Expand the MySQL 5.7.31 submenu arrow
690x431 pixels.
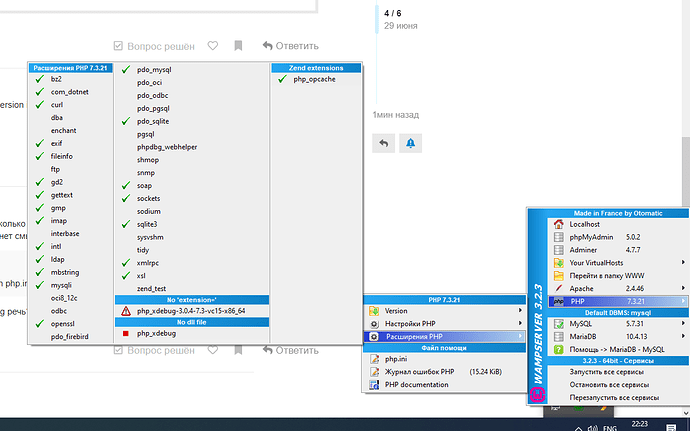pos(683,323)
